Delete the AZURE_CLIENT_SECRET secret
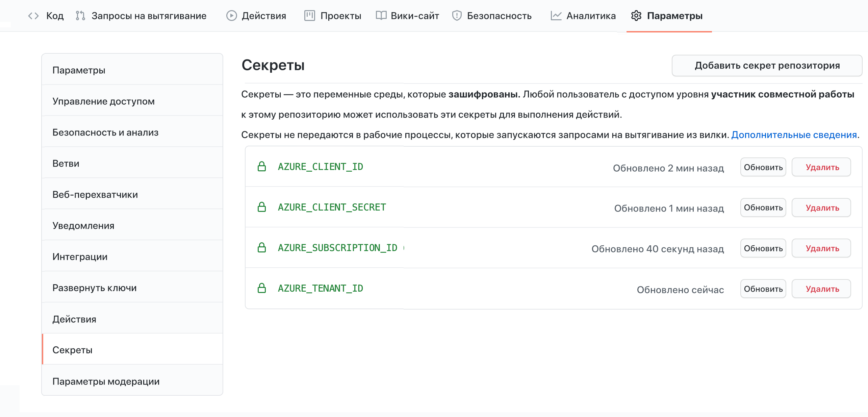 coord(821,208)
